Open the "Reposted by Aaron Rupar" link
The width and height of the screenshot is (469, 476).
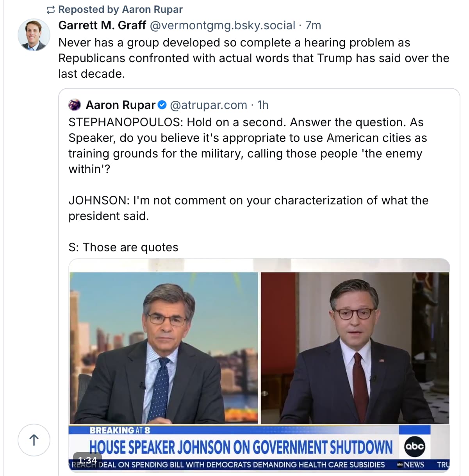(120, 9)
